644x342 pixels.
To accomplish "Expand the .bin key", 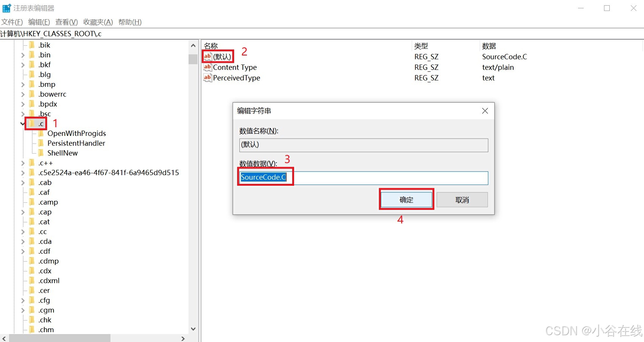I will pyautogui.click(x=23, y=55).
